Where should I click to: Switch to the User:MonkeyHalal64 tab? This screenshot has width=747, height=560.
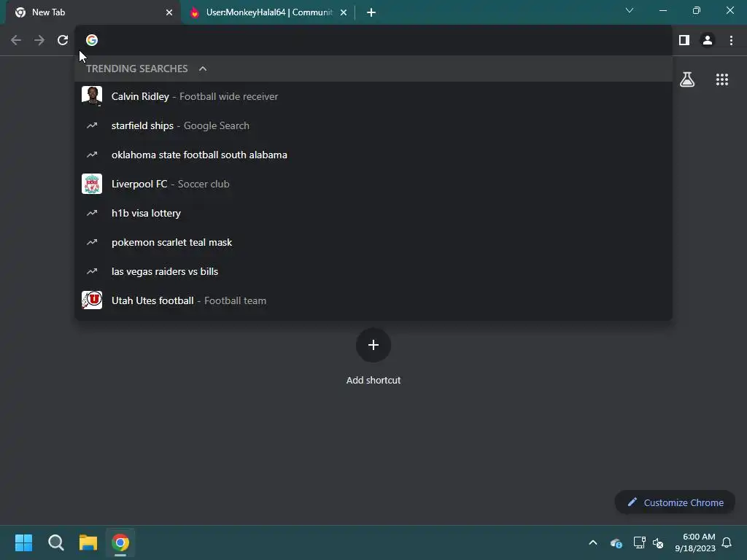coord(268,12)
